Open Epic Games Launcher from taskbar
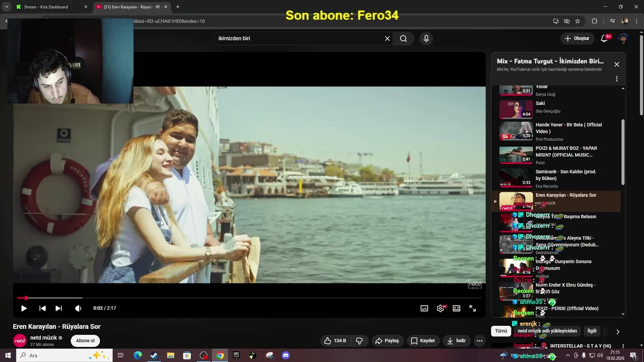644x362 pixels. coord(236,355)
